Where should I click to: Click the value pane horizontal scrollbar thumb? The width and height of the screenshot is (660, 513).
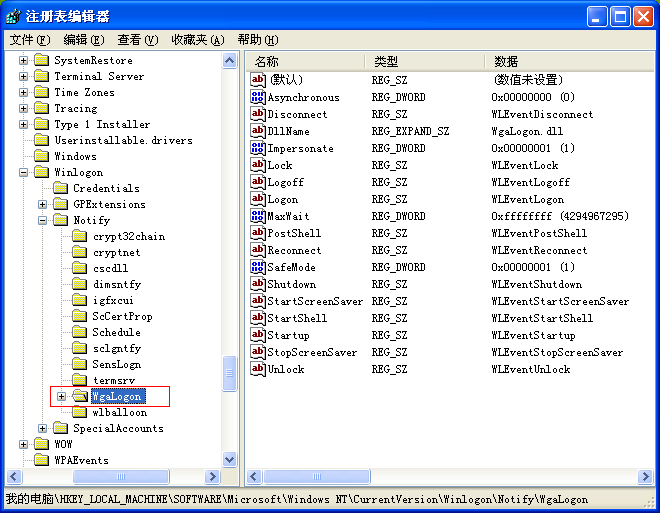click(317, 476)
